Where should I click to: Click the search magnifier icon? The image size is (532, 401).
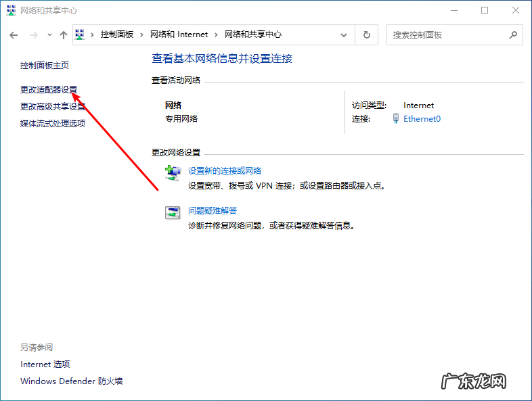tap(513, 34)
